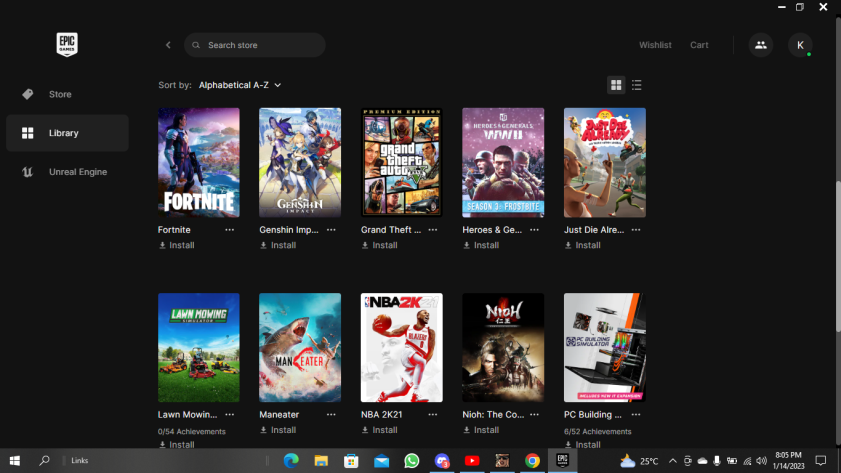The image size is (841, 473).
Task: Open File Explorer from the taskbar
Action: (321, 461)
